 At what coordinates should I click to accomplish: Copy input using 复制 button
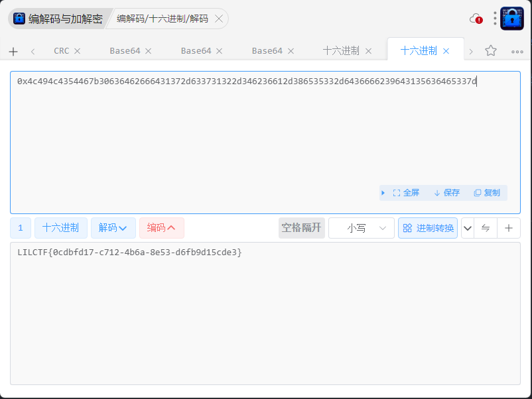pos(487,193)
